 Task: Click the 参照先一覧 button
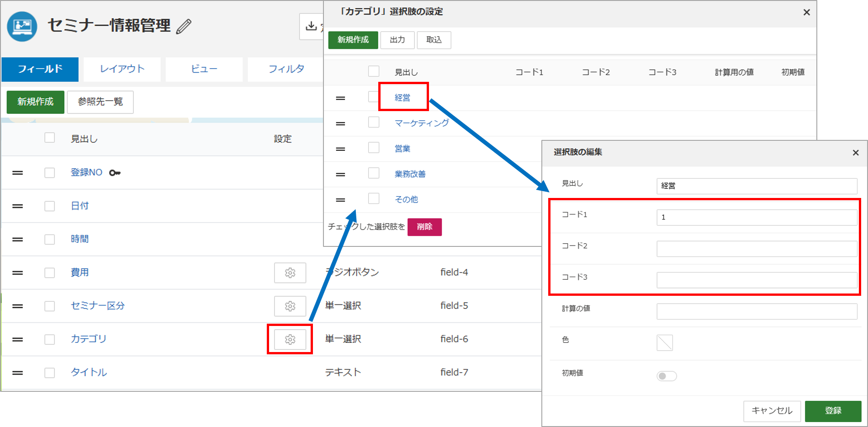[x=101, y=102]
